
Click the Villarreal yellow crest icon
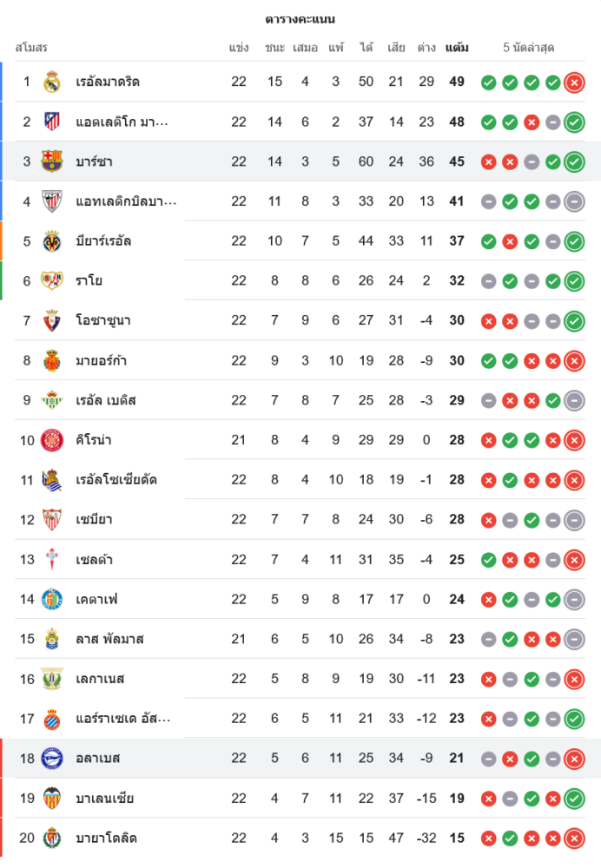[x=52, y=241]
